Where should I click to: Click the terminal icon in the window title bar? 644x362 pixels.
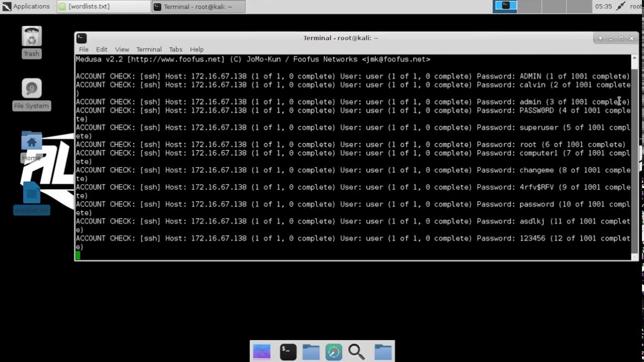pos(82,38)
